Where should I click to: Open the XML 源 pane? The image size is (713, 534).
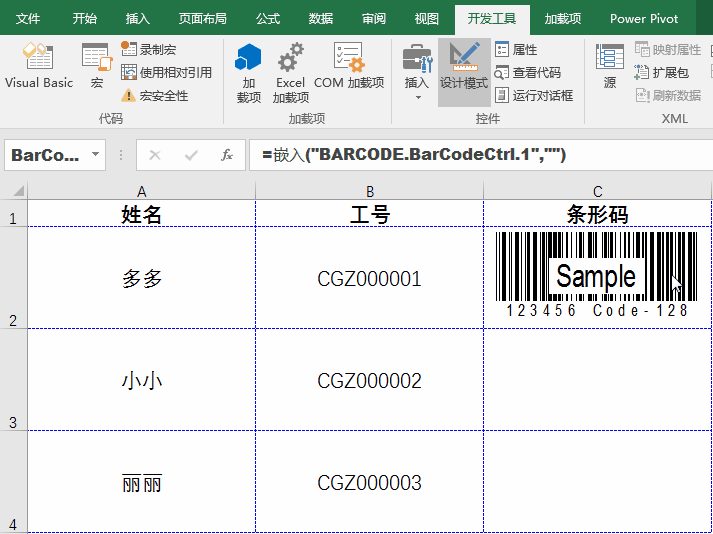pyautogui.click(x=610, y=66)
